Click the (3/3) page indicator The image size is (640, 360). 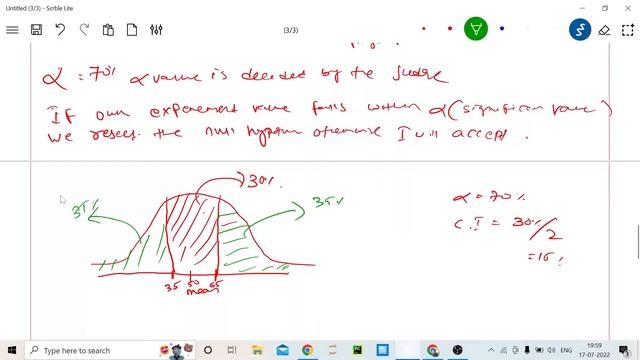pos(291,30)
